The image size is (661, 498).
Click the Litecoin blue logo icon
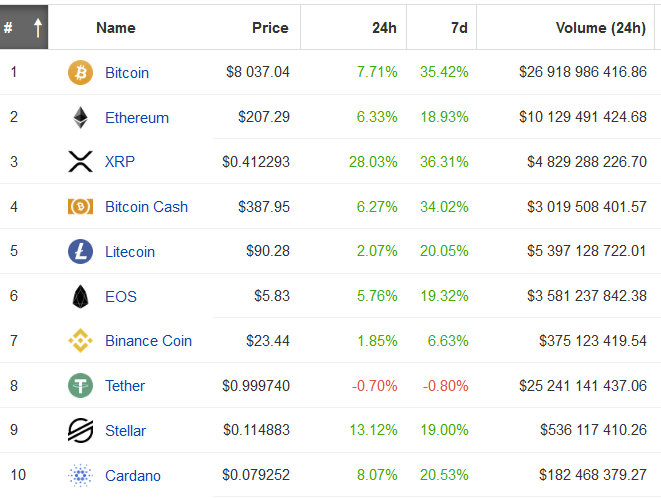pos(80,251)
